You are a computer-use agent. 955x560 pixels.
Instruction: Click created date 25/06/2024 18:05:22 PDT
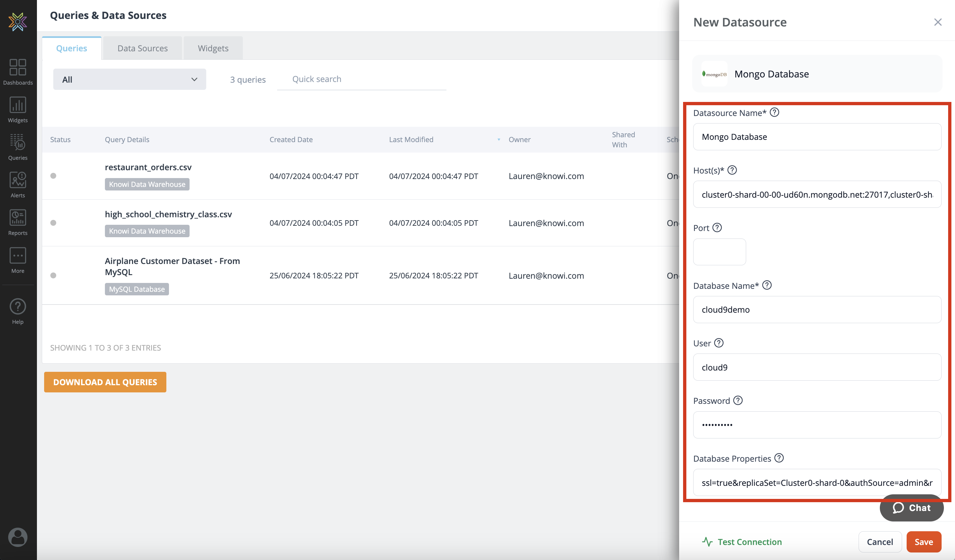coord(314,275)
